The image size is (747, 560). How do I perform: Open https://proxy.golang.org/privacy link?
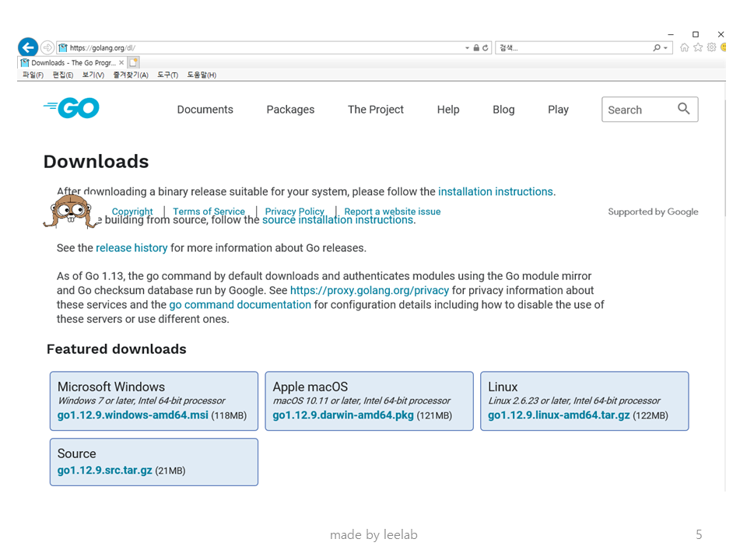point(369,290)
